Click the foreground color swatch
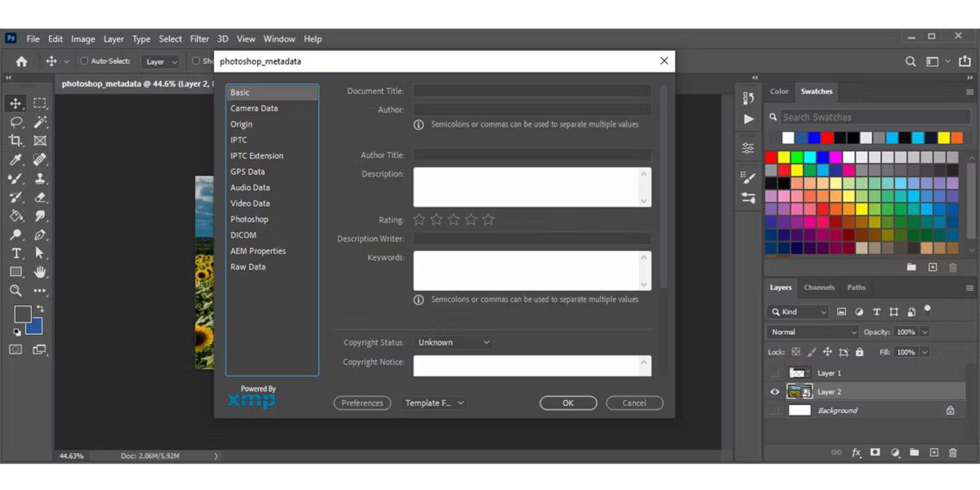Viewport: 980px width, 490px height. [22, 314]
